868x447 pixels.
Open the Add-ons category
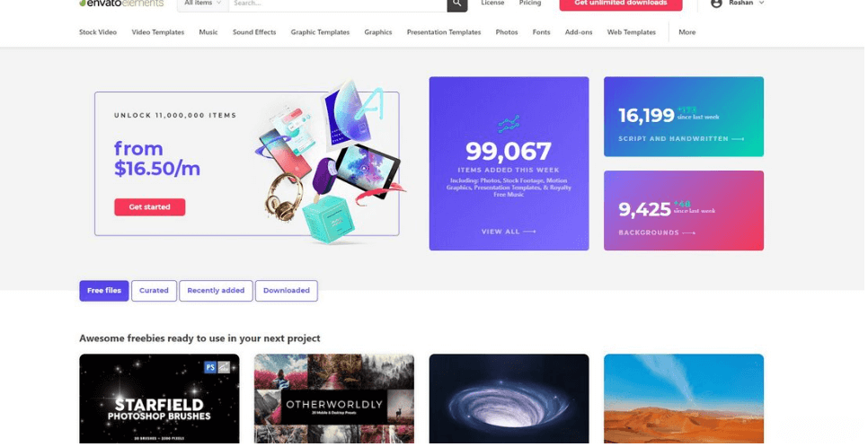(x=579, y=32)
